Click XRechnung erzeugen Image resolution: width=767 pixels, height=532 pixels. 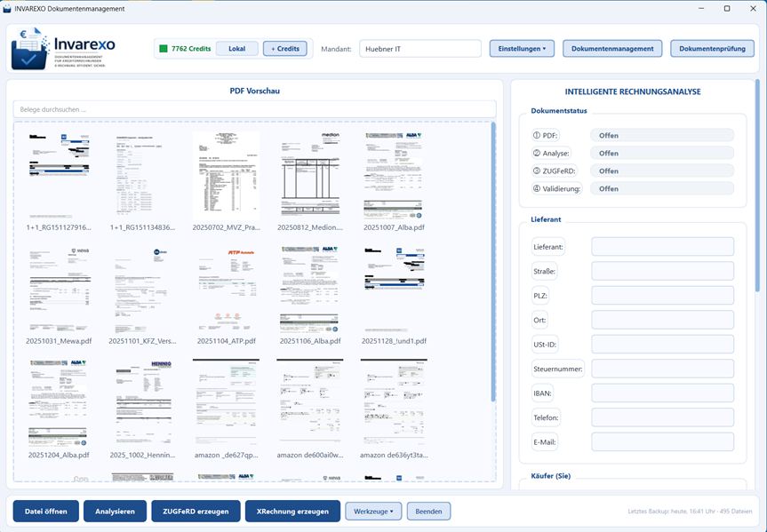pyautogui.click(x=292, y=511)
